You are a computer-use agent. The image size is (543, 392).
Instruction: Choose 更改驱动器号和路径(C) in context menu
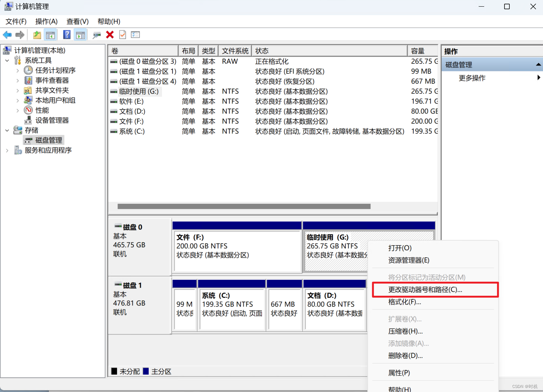[435, 290]
